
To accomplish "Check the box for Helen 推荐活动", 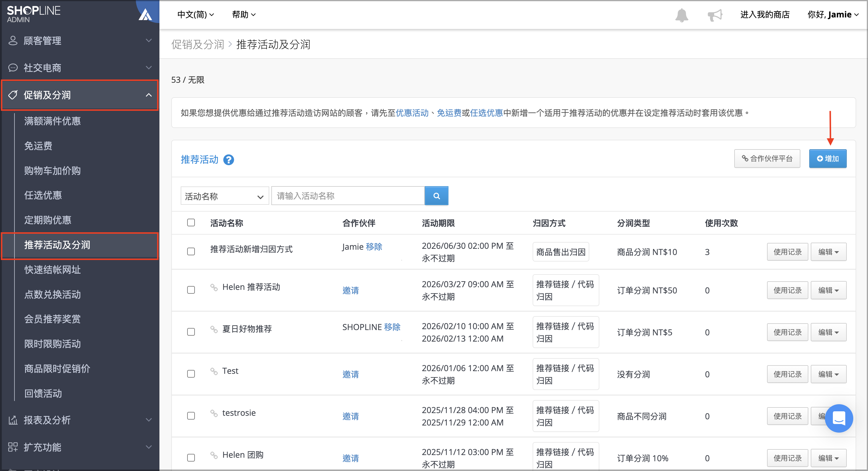I will click(191, 290).
